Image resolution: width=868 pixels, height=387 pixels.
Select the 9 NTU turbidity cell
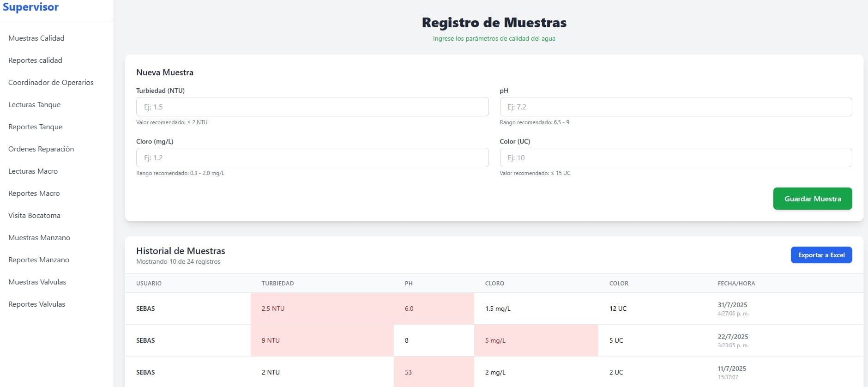tap(322, 340)
